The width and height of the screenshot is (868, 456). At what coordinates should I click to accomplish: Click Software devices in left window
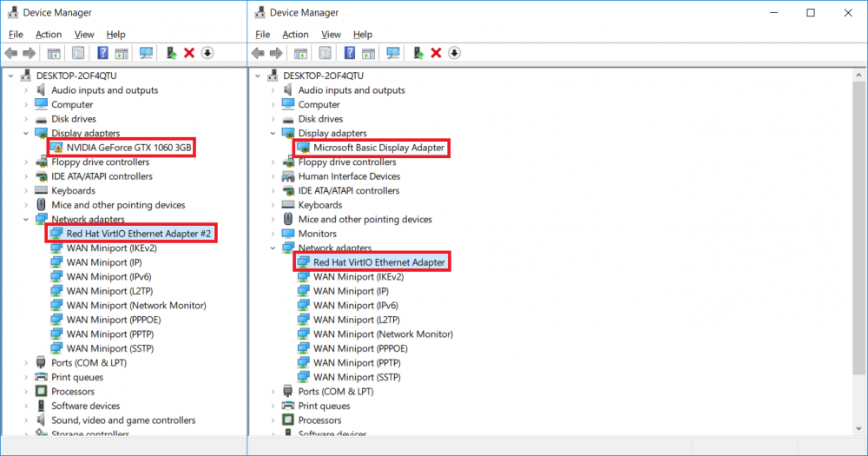[85, 406]
